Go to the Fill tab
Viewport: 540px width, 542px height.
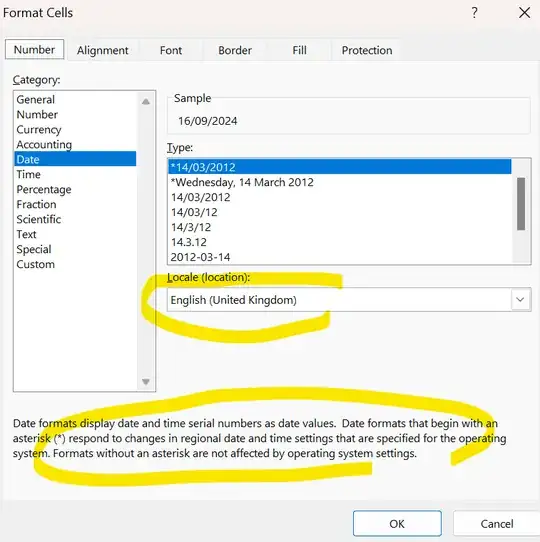point(299,50)
